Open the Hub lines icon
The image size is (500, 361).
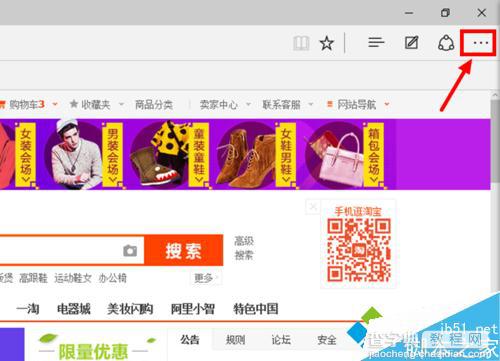coord(376,43)
